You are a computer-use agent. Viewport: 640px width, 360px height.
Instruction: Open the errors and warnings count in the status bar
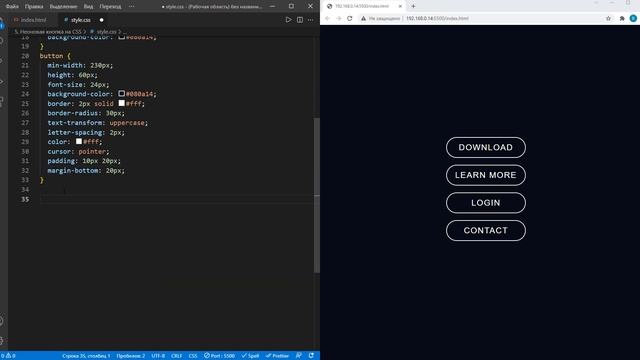[8, 356]
